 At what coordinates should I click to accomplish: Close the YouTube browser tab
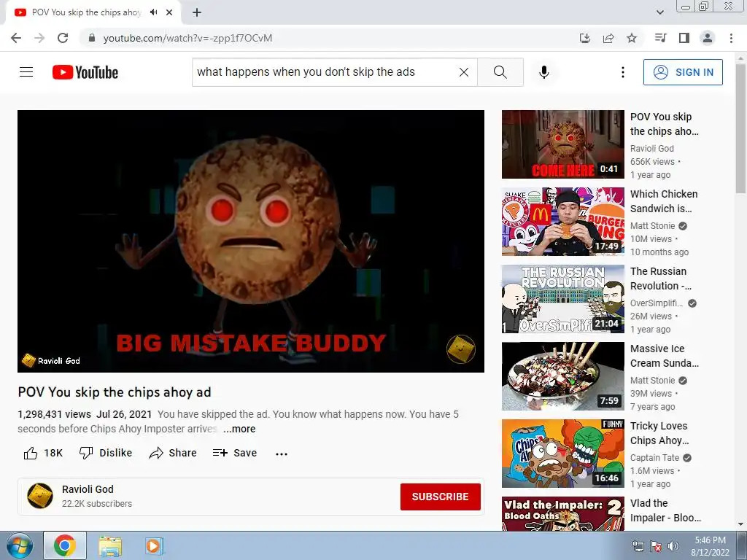coord(169,12)
